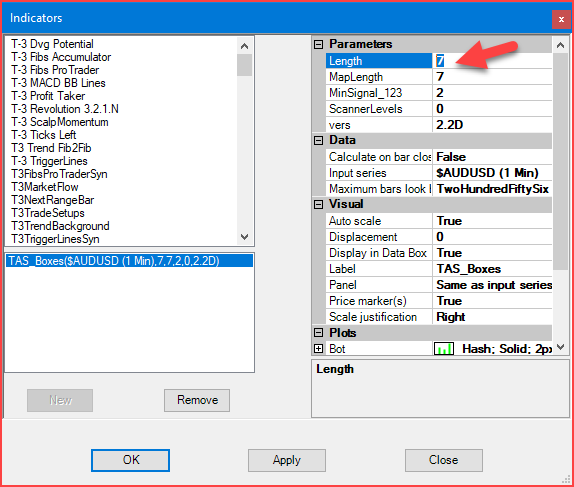Image resolution: width=574 pixels, height=487 pixels.
Task: Open Auto scale True value
Action: [492, 221]
